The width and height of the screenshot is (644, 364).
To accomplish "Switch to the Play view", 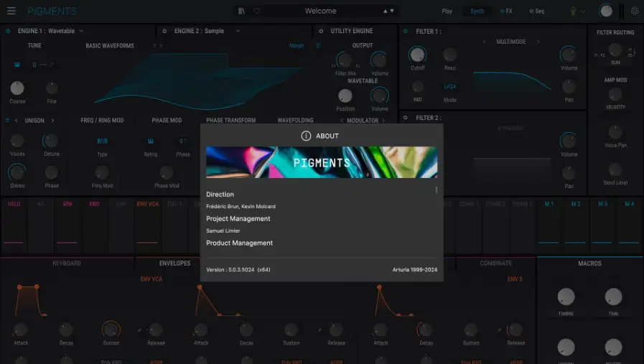I will [x=447, y=11].
